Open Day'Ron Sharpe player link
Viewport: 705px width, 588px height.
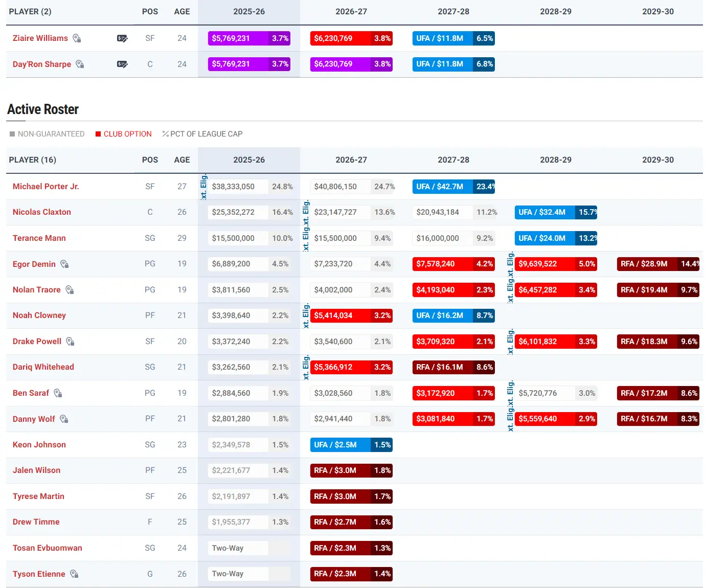tap(42, 64)
